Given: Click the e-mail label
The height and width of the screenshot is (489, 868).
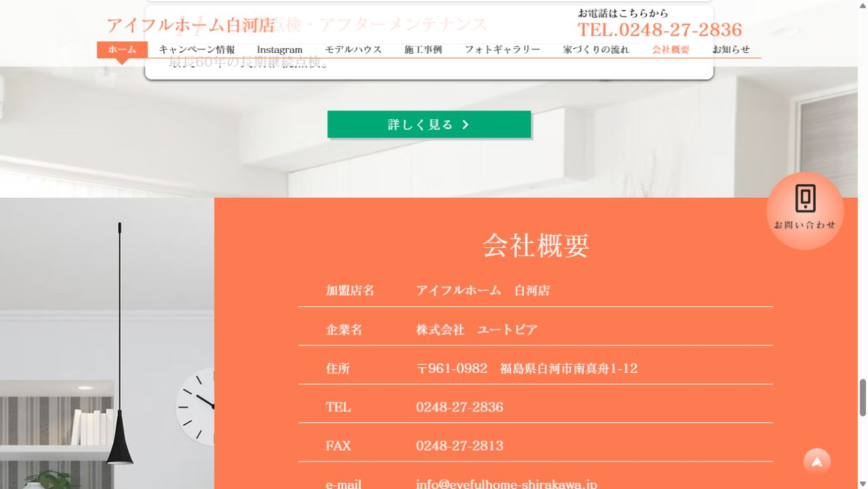Looking at the screenshot, I should 344,484.
